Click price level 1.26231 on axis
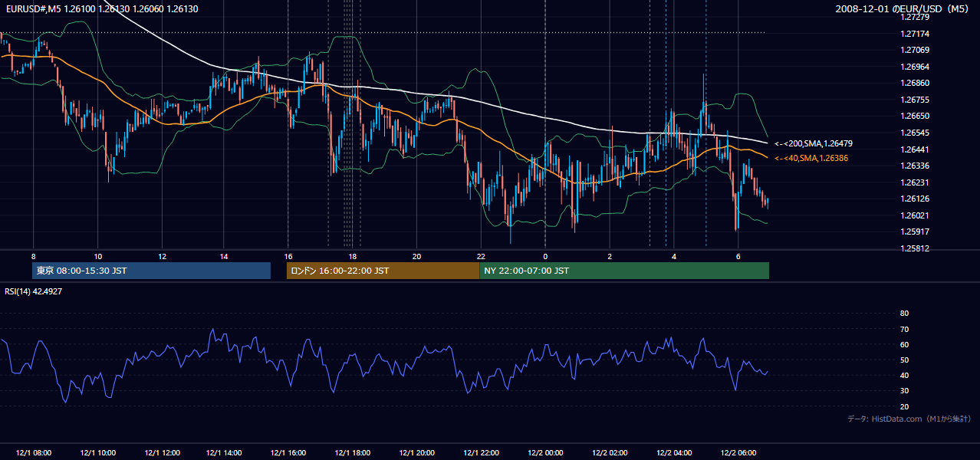The width and height of the screenshot is (980, 460). click(x=915, y=182)
